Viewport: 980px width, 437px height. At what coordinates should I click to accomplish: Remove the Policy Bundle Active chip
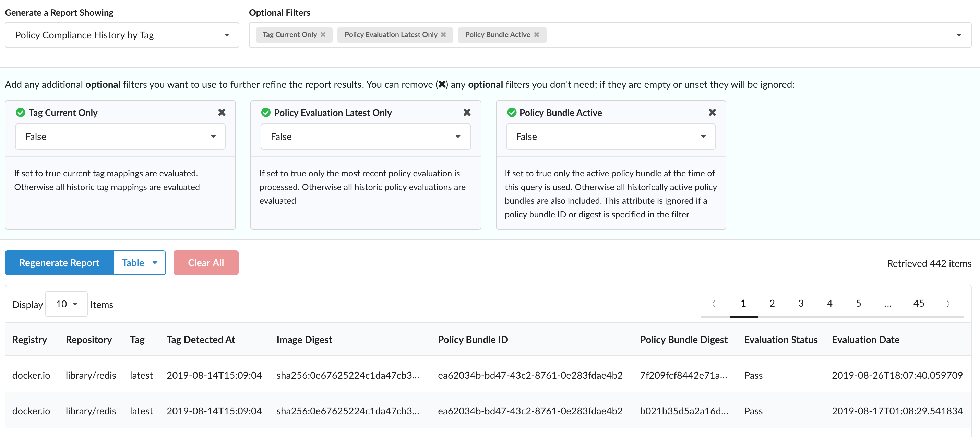(536, 35)
